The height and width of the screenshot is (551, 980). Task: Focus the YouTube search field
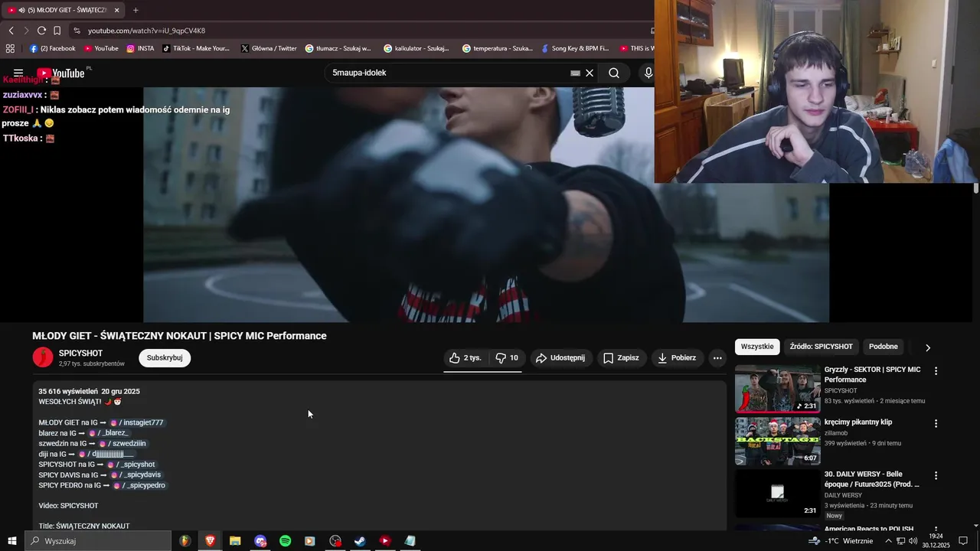(x=448, y=73)
